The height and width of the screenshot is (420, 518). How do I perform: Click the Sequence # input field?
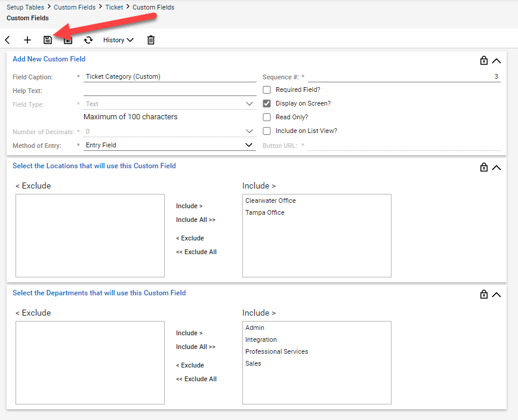pyautogui.click(x=404, y=76)
